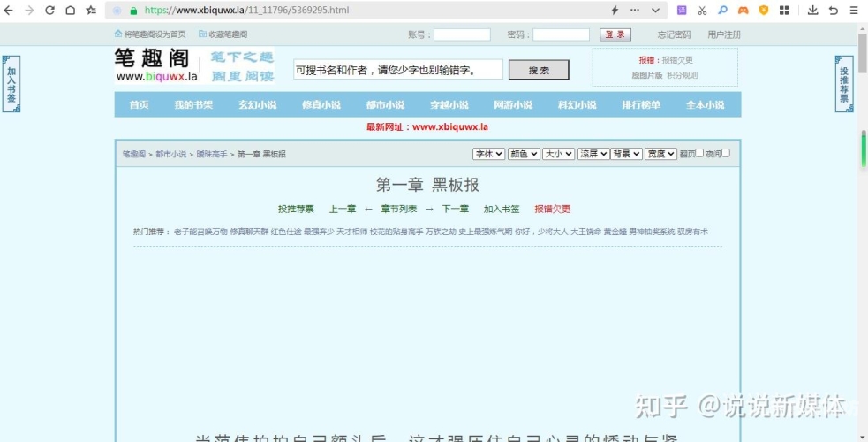
Task: Click 投推荐票 link below chapter title
Action: tap(296, 209)
